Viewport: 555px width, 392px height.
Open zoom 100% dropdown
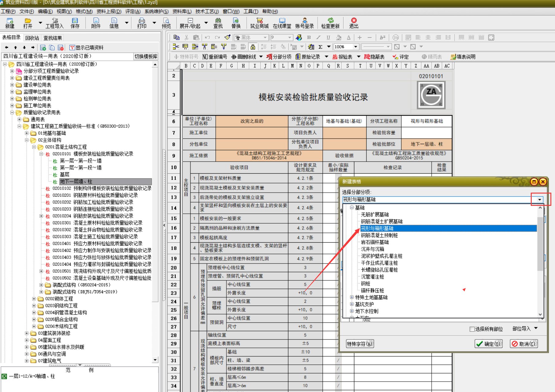tap(356, 47)
